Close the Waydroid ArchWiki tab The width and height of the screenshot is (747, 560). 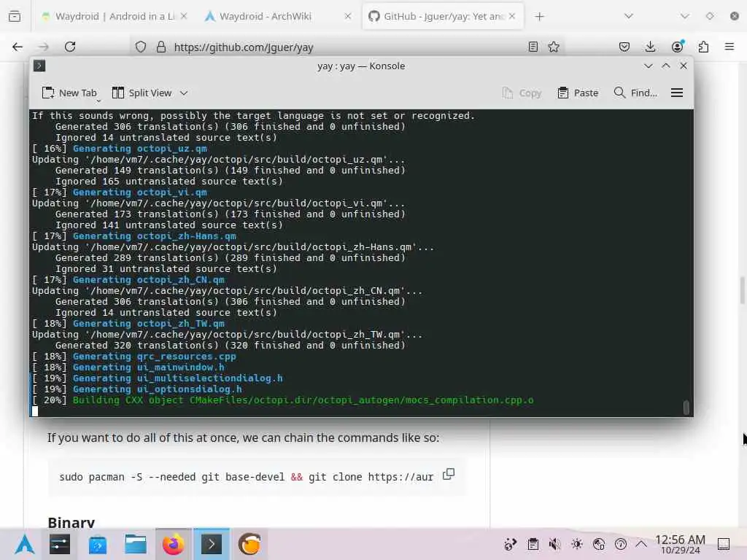tap(348, 16)
